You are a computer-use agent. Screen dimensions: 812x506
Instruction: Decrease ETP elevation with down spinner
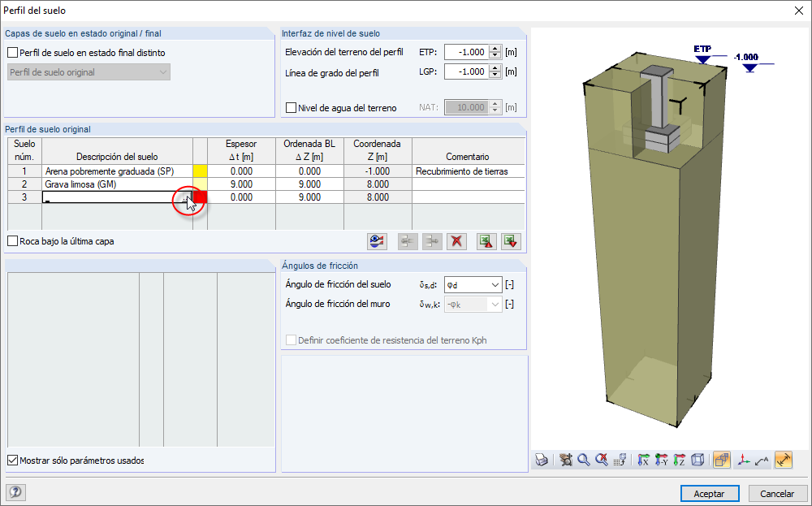[x=495, y=56]
